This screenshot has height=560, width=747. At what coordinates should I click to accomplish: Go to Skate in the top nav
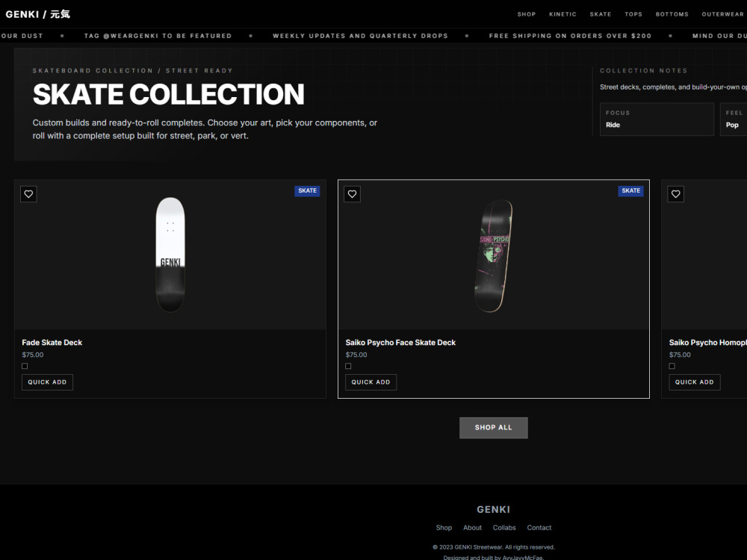pyautogui.click(x=601, y=14)
